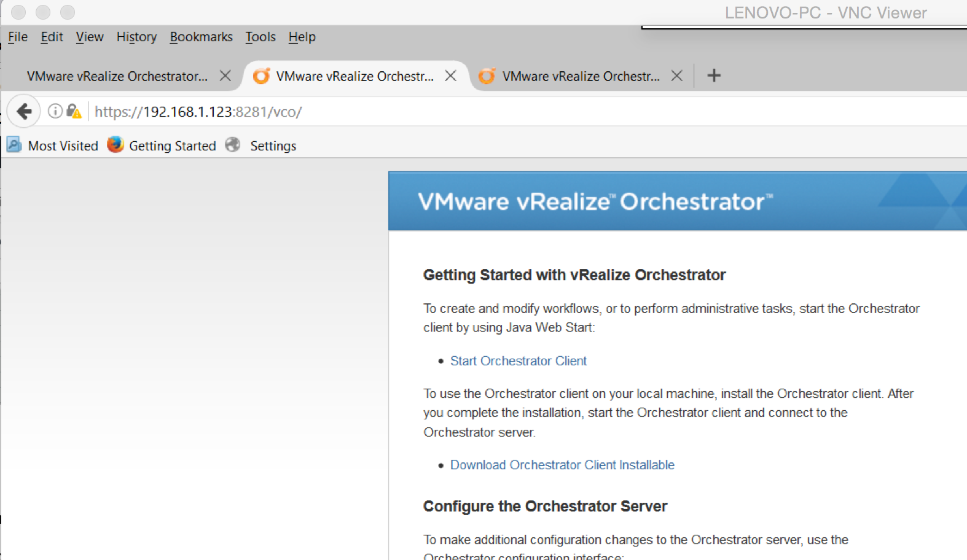Open the site information icon in the address bar
Viewport: 967px width, 560px height.
55,111
